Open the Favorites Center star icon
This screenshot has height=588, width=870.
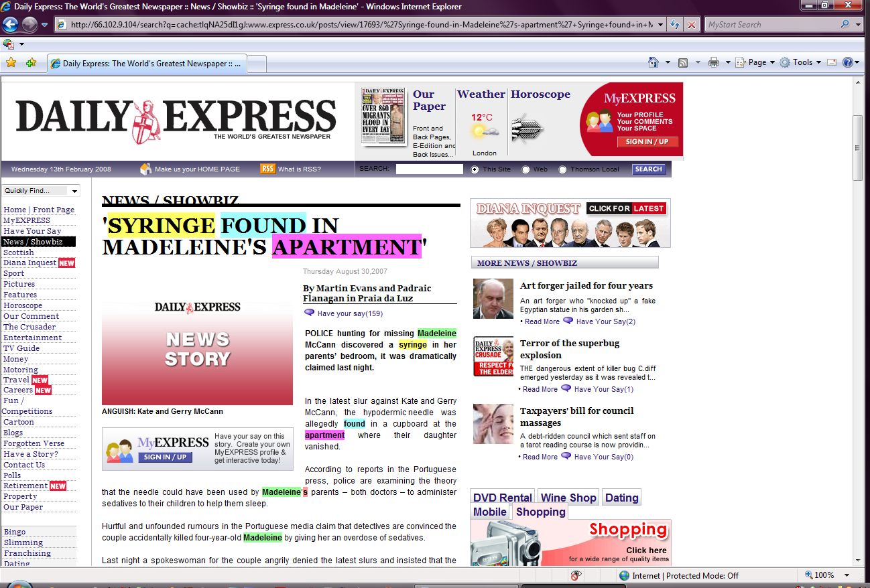coord(11,63)
